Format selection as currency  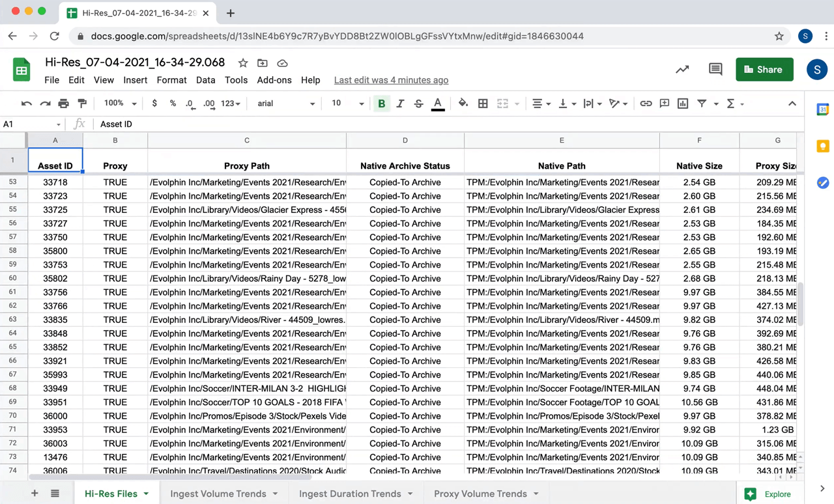(154, 104)
